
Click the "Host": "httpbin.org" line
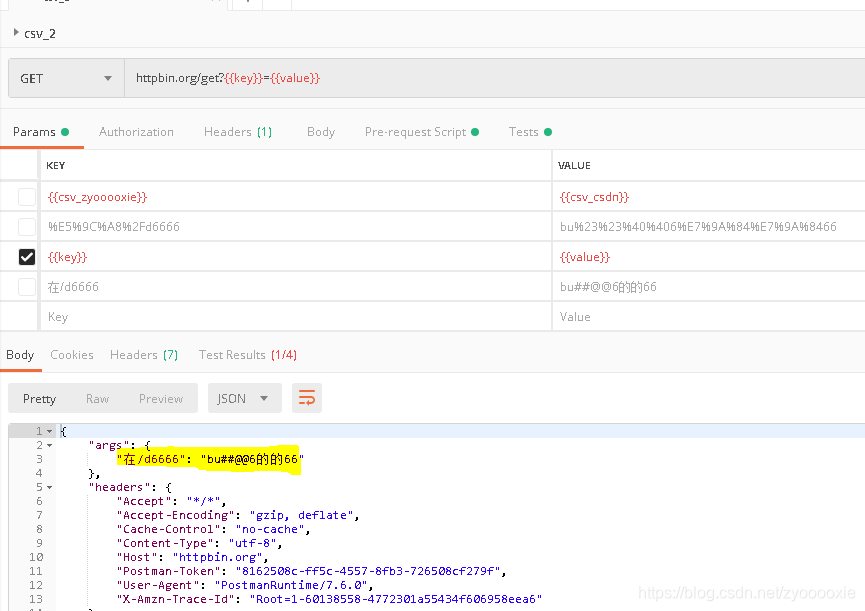pyautogui.click(x=192, y=557)
